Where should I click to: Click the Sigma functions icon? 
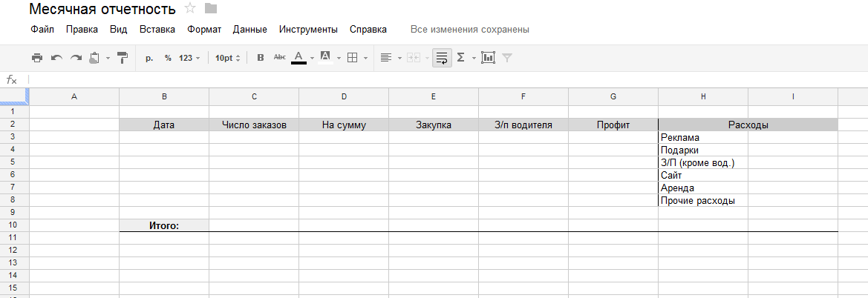[x=461, y=58]
